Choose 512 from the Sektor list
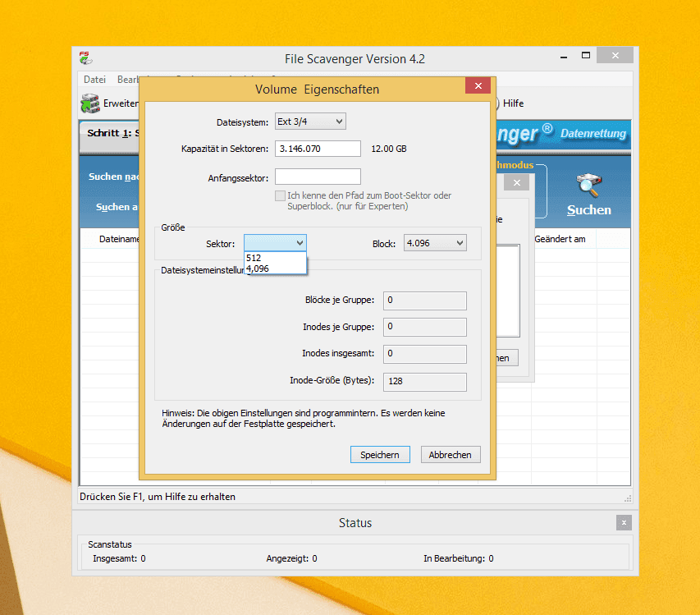Screen dimensions: 700x615 (x=275, y=258)
